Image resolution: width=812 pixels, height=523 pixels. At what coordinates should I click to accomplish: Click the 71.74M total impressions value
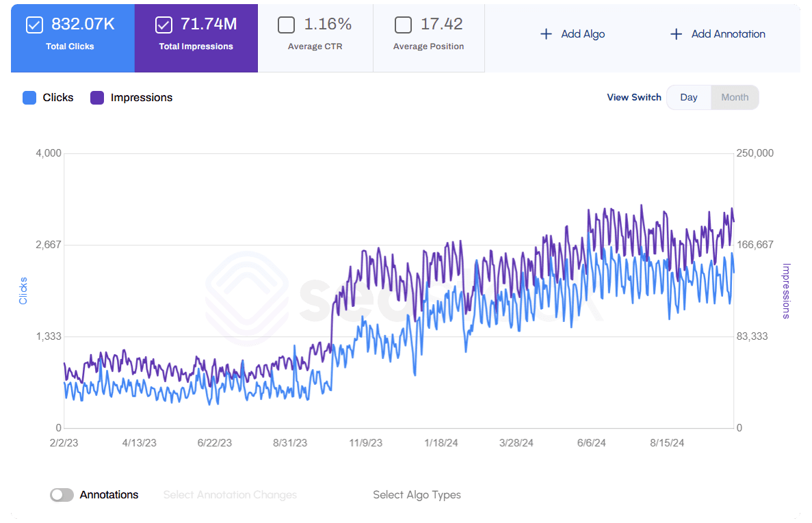click(209, 24)
